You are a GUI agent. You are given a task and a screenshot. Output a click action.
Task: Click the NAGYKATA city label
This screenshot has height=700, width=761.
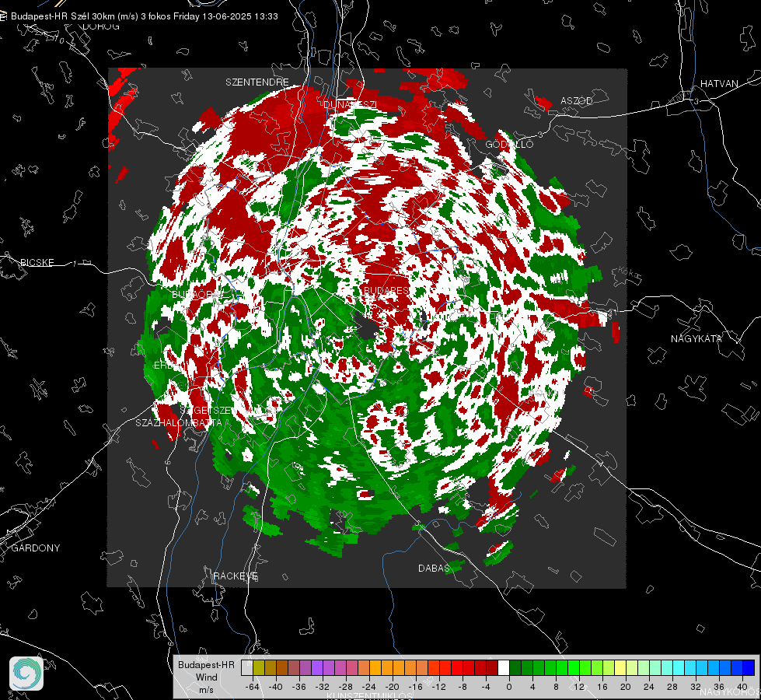[x=696, y=338]
